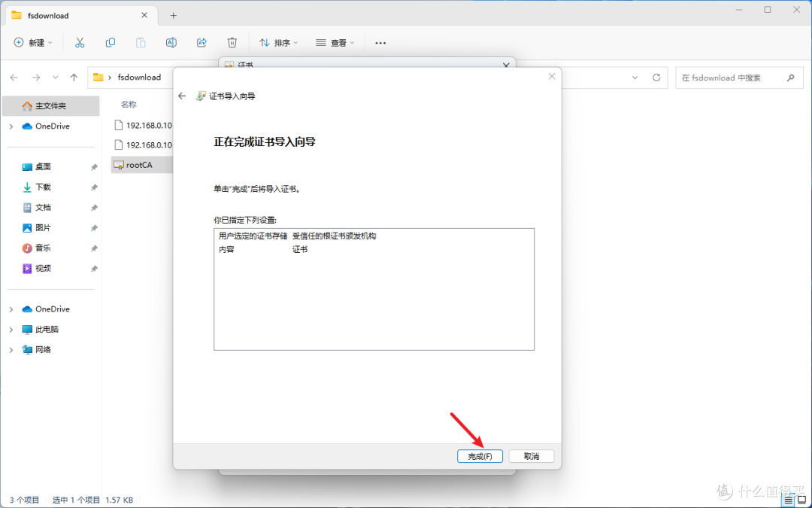Click the Paste icon in toolbar
The image size is (812, 508).
coord(141,43)
